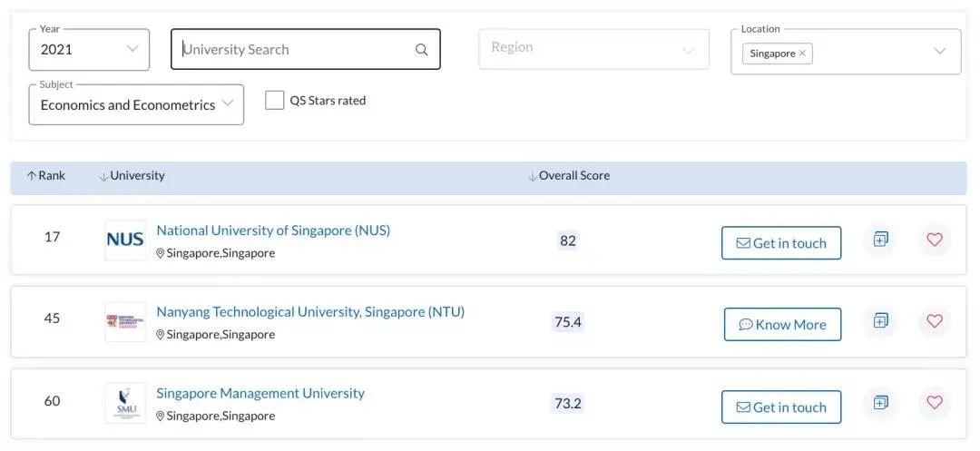The image size is (980, 451).
Task: Toggle the QS Stars rated checkbox
Action: (274, 100)
